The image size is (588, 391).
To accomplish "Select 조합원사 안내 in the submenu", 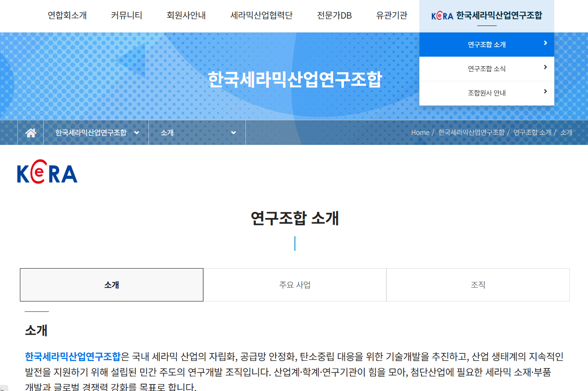I will (x=487, y=93).
